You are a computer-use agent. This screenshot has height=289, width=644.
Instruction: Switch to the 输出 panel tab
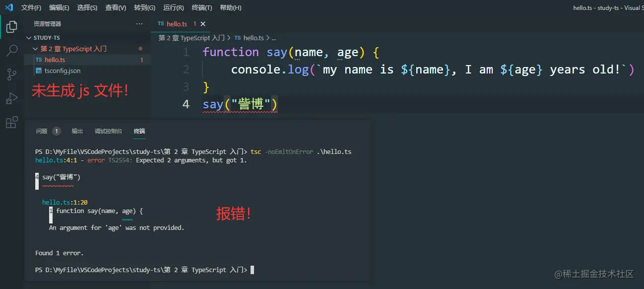pyautogui.click(x=77, y=131)
